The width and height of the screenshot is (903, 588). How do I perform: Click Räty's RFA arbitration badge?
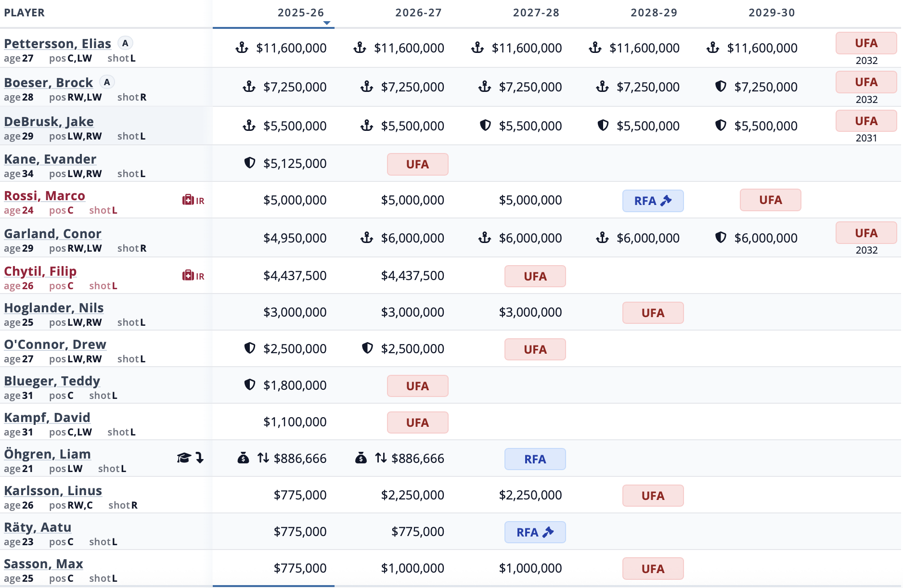(x=535, y=532)
